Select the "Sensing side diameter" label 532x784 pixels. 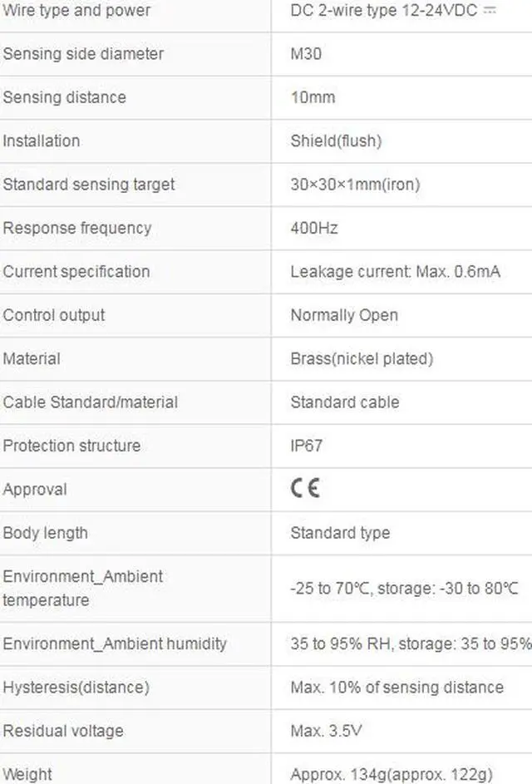(83, 54)
